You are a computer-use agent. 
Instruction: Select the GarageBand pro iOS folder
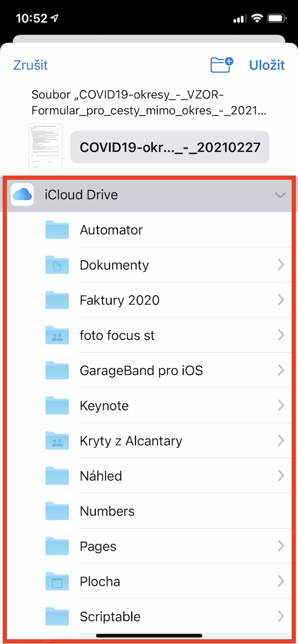pyautogui.click(x=149, y=370)
